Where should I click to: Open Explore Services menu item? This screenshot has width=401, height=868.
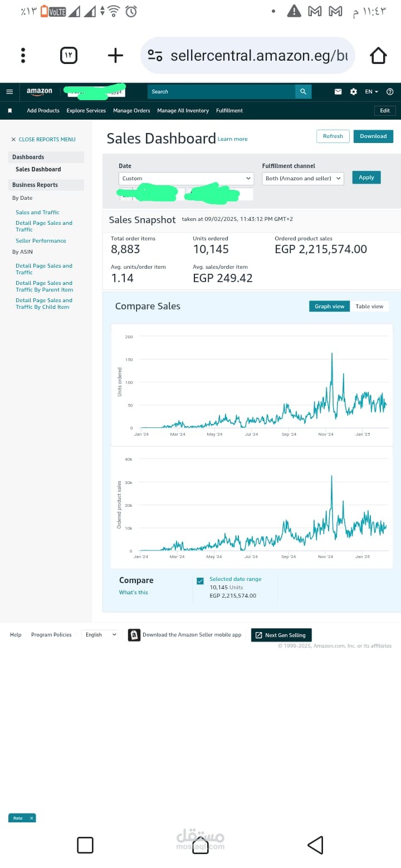tap(86, 111)
